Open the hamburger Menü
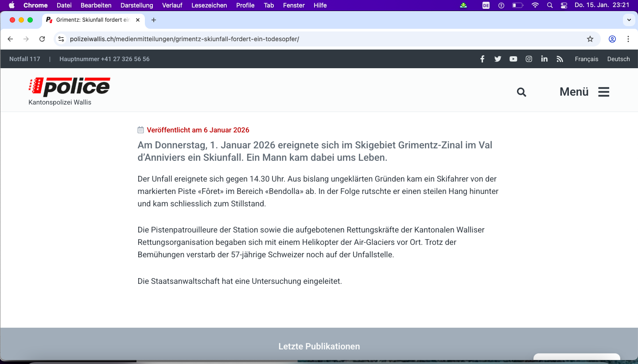The width and height of the screenshot is (638, 364). (x=584, y=92)
